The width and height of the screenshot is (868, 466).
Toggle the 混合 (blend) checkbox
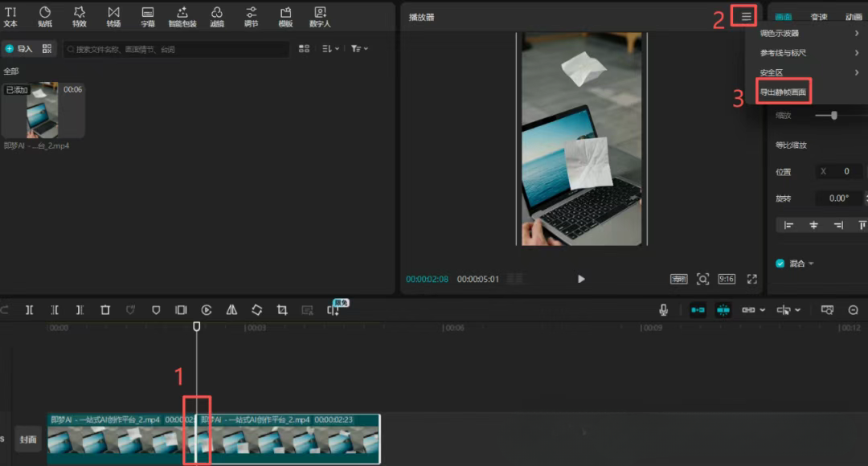pos(780,264)
